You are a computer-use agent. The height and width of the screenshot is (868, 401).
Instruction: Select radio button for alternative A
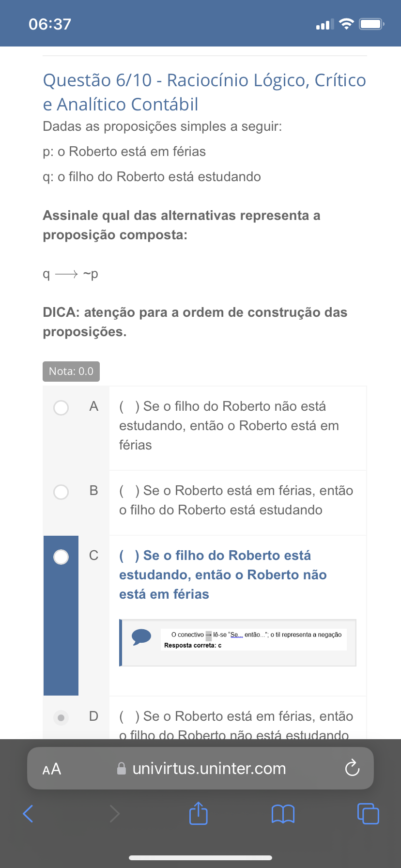[x=61, y=408]
